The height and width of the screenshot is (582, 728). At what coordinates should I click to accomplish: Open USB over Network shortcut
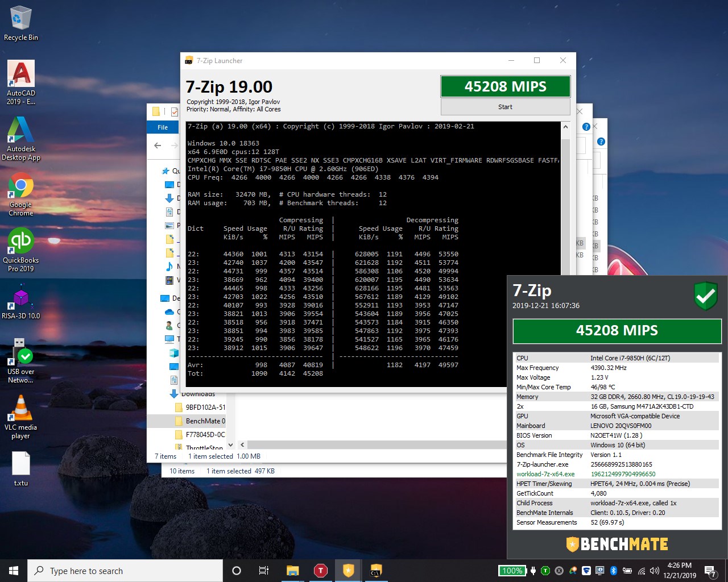coord(20,361)
